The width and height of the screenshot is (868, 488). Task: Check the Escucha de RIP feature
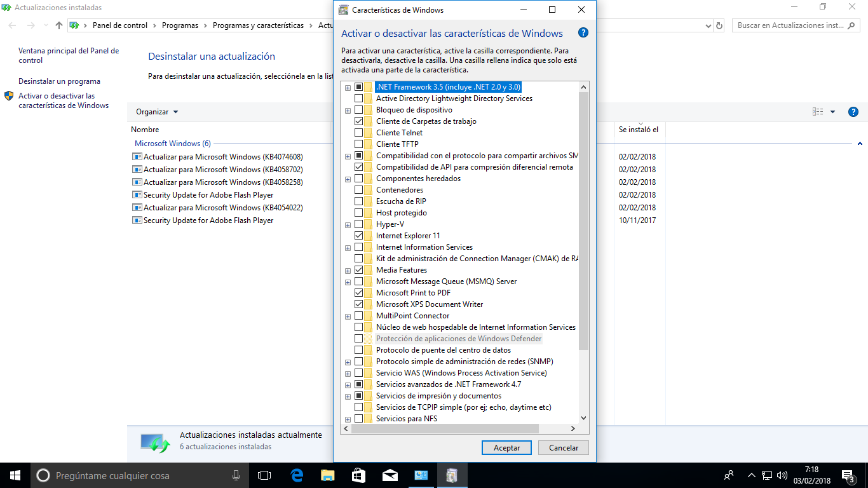(359, 201)
